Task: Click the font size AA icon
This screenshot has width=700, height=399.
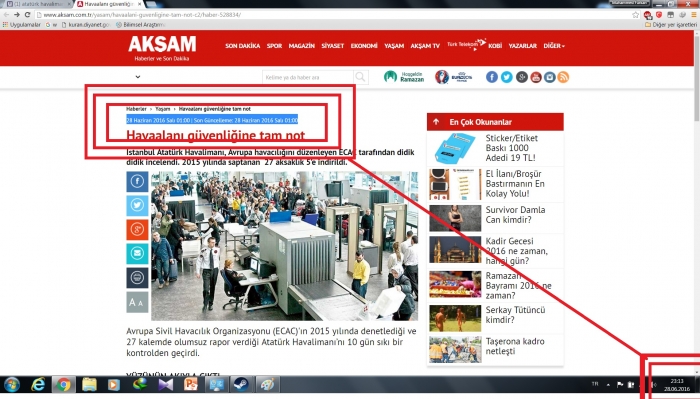Action: click(x=137, y=302)
